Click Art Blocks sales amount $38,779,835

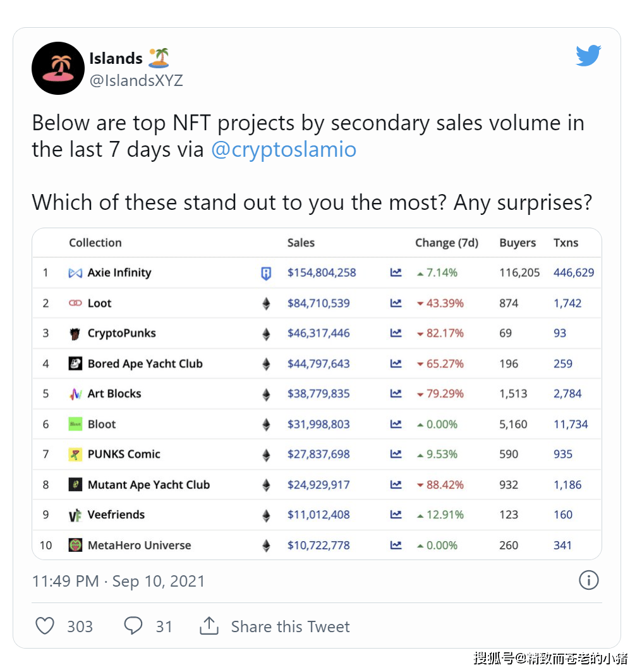click(x=318, y=393)
